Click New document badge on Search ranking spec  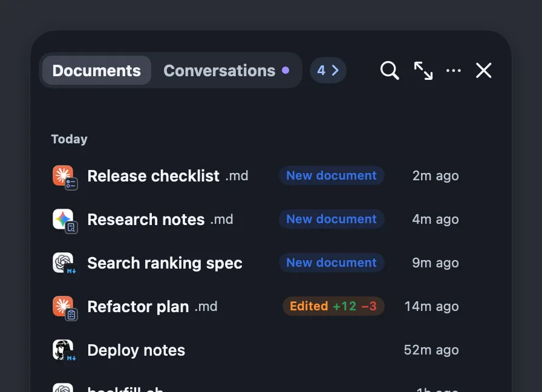pyautogui.click(x=331, y=263)
